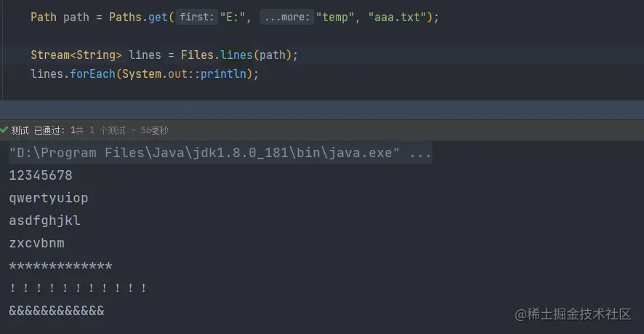Click console output line qwertyuiop

point(49,198)
